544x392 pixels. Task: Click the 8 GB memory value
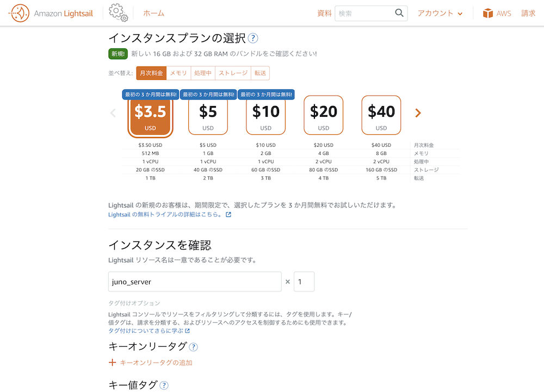pyautogui.click(x=381, y=153)
